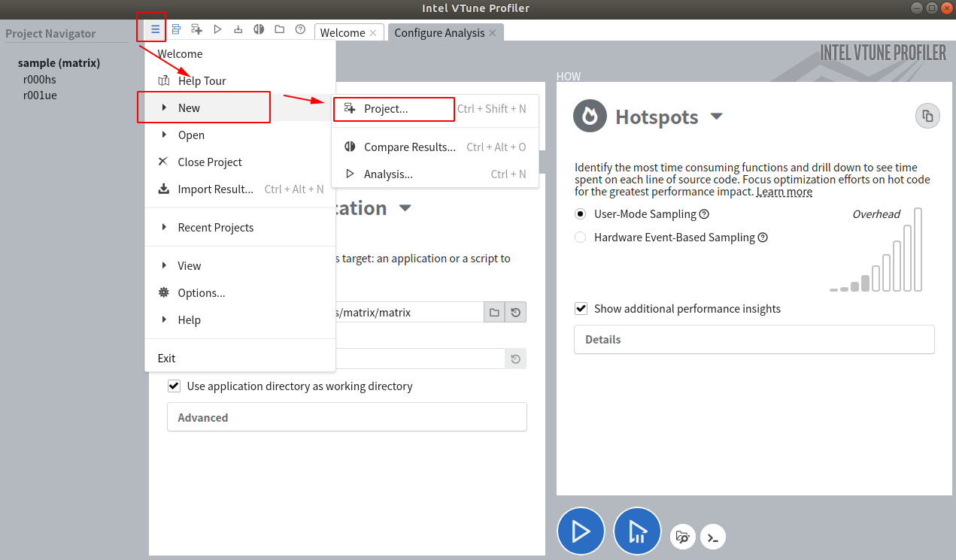Open the Learn more link
Viewport: 956px width, 560px height.
(785, 192)
